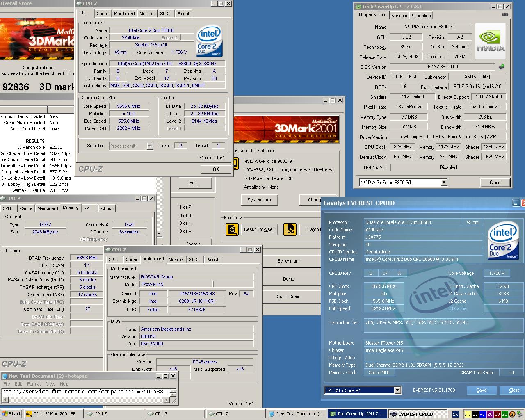525x420 pixels.
Task: Click the GPU-Z title bar icon
Action: [358, 7]
